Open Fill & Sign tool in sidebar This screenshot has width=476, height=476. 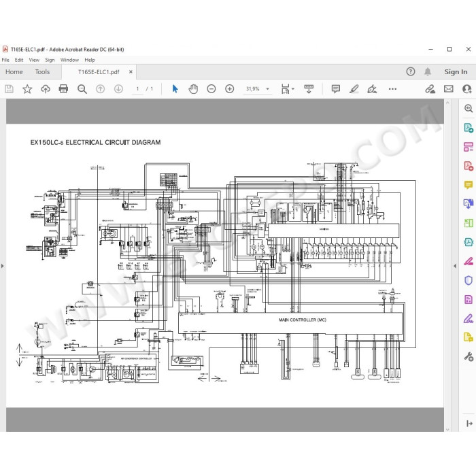pos(469,318)
